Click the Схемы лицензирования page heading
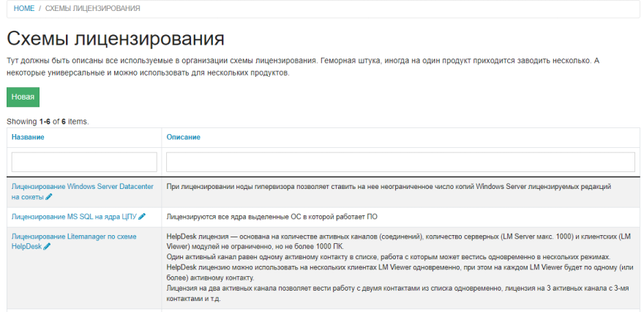644x312 pixels. [116, 39]
